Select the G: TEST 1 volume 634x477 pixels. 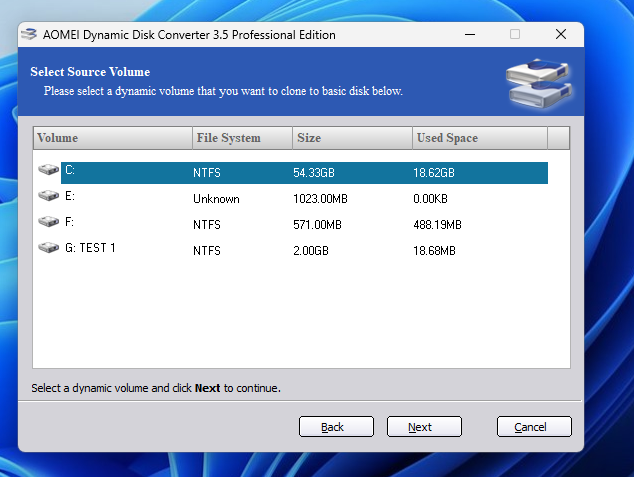[x=304, y=250]
